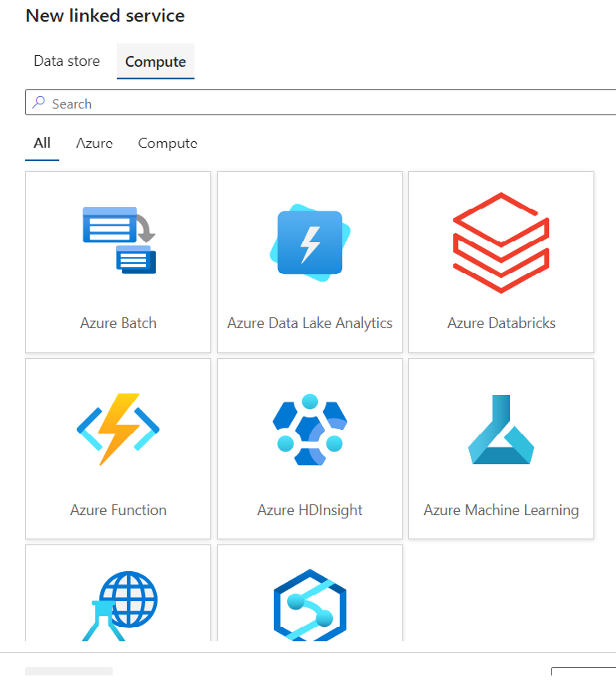Filter list by Compute category tab
The image size is (616, 693).
(168, 144)
